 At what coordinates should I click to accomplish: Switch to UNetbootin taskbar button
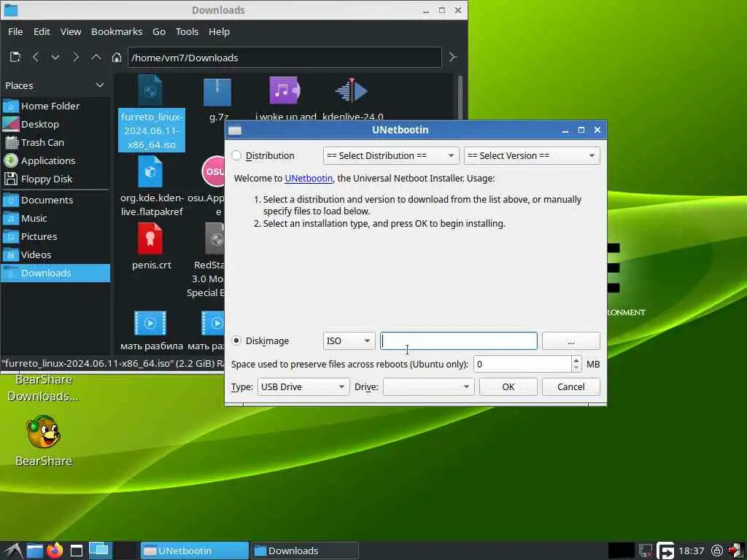pyautogui.click(x=194, y=551)
